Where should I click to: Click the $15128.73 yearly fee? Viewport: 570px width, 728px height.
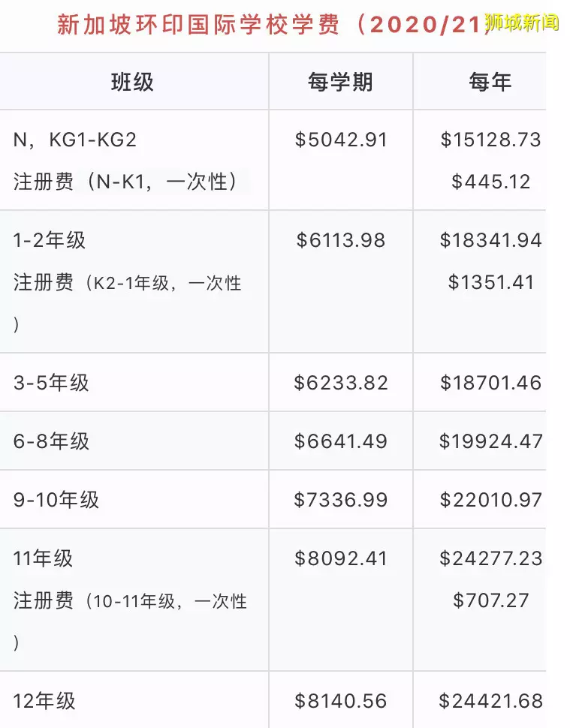(x=490, y=140)
